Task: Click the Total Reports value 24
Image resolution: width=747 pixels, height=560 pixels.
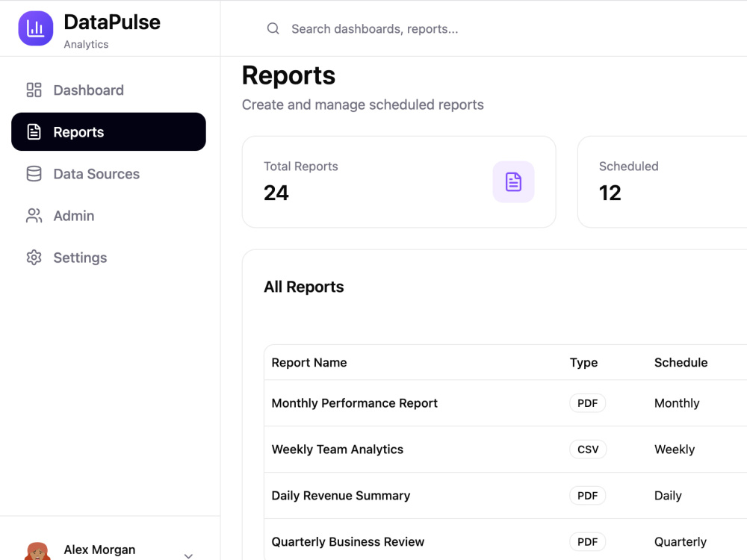Action: [276, 193]
